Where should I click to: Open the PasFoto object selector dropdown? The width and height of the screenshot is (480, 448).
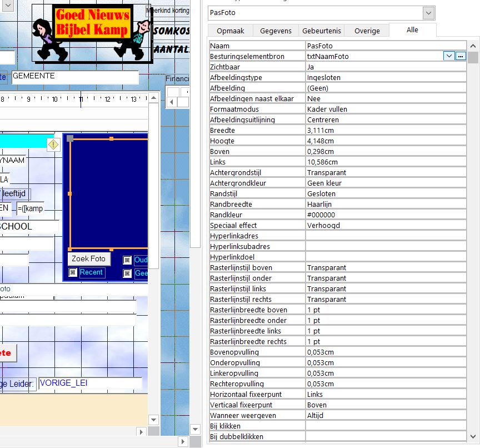(428, 13)
